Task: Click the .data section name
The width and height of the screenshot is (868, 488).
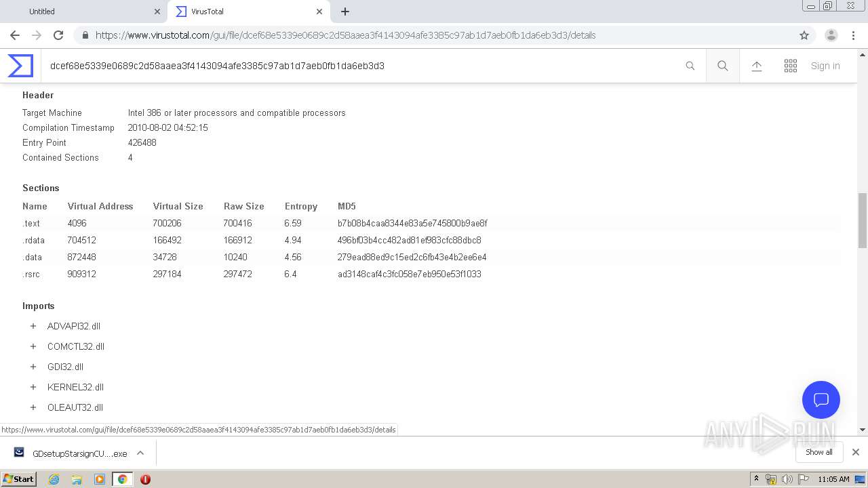Action: [32, 257]
